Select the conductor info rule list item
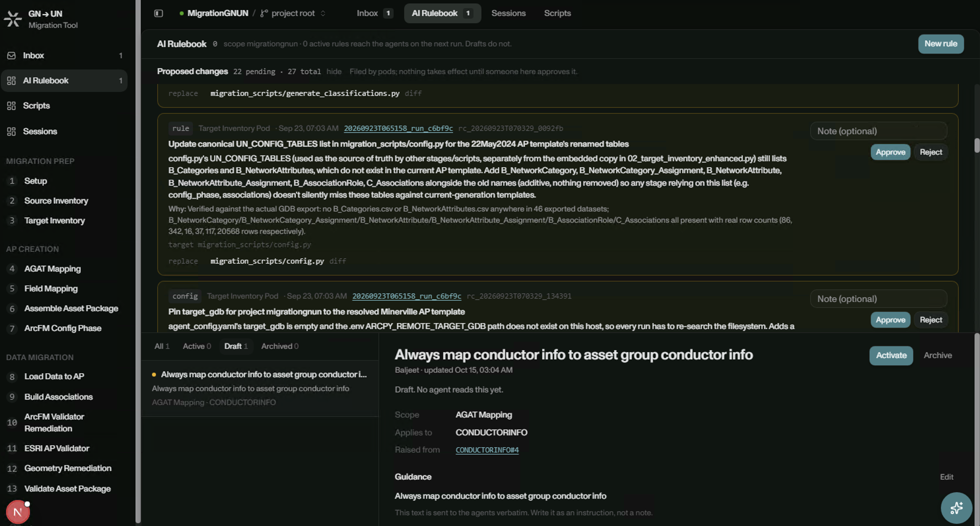Image resolution: width=980 pixels, height=526 pixels. click(x=260, y=388)
